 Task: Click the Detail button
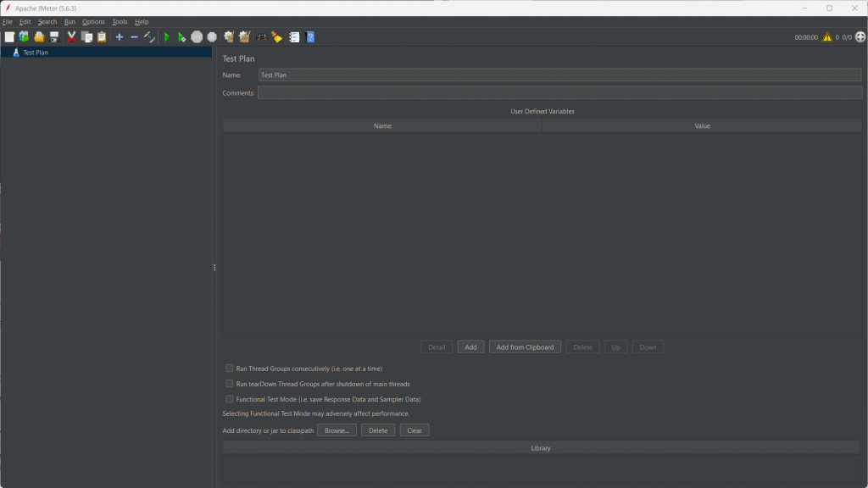(x=437, y=347)
